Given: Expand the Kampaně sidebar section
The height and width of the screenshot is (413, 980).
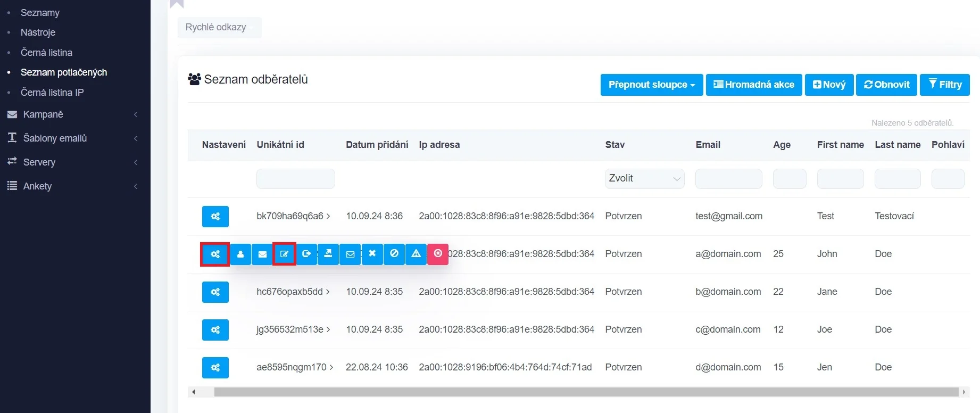Looking at the screenshot, I should tap(43, 114).
